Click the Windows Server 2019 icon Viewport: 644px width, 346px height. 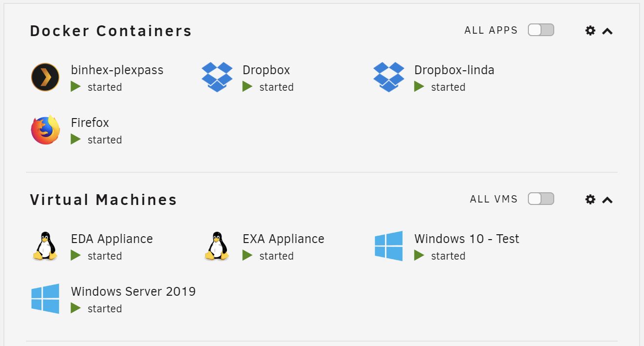[45, 299]
